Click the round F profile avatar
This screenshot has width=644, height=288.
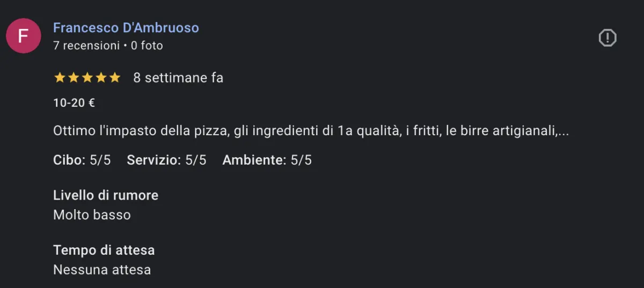(x=23, y=36)
